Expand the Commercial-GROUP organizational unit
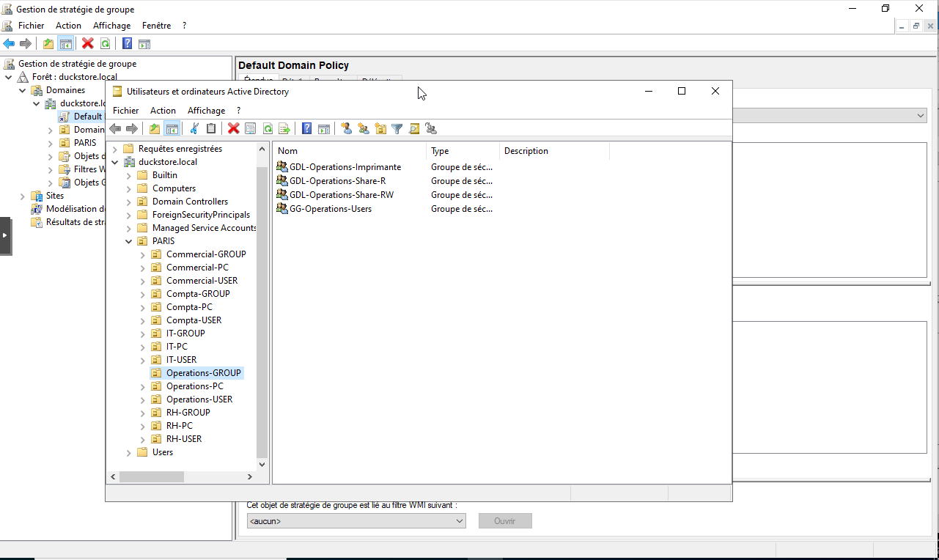 pyautogui.click(x=143, y=254)
